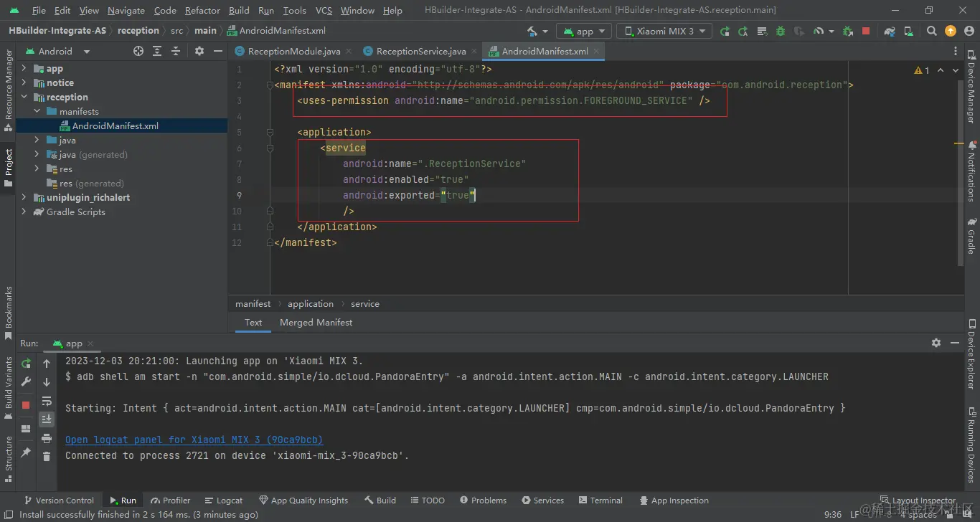Click the line 9 code android:exported
Viewport: 980px width, 522px height.
[x=409, y=195]
